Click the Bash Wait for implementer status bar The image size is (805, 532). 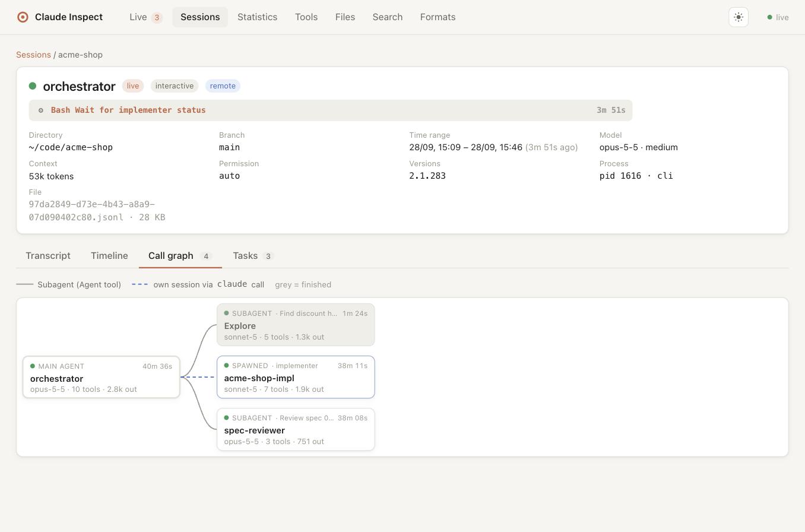331,110
